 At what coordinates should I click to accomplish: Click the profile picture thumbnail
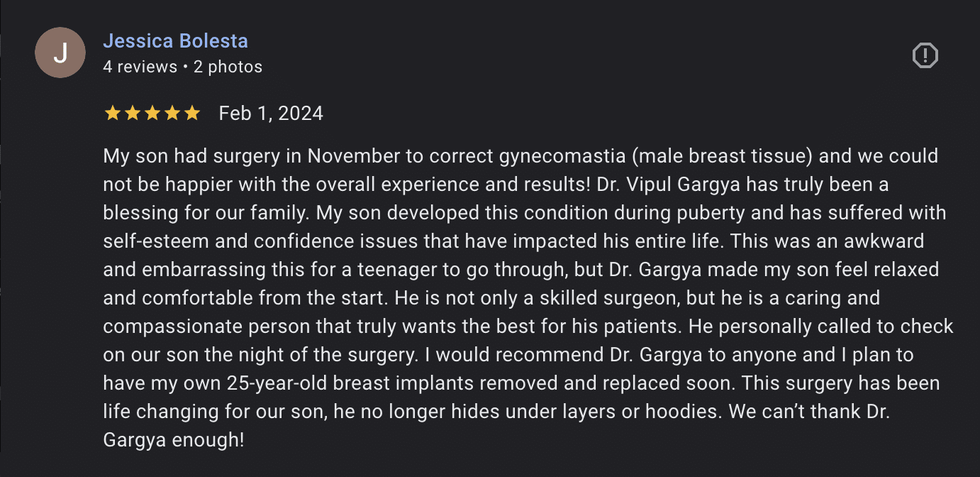pyautogui.click(x=60, y=52)
